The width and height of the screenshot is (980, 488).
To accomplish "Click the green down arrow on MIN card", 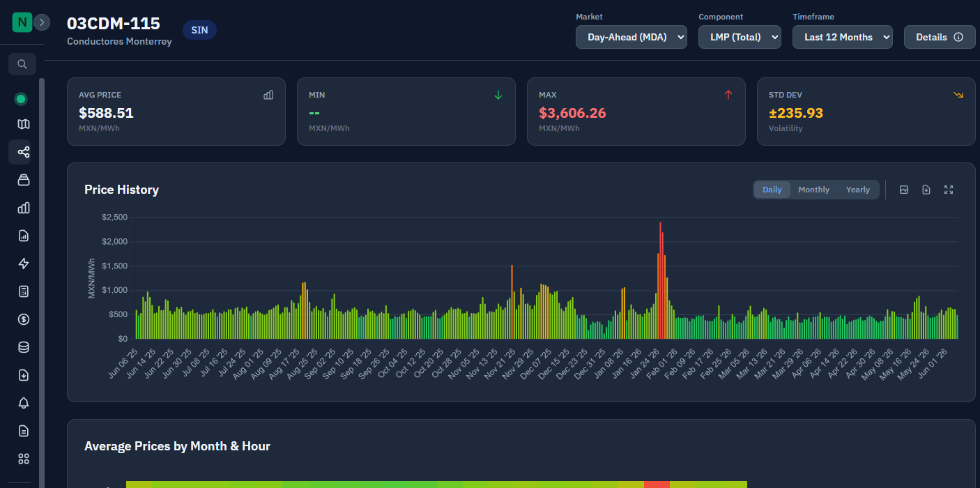I will coord(498,95).
